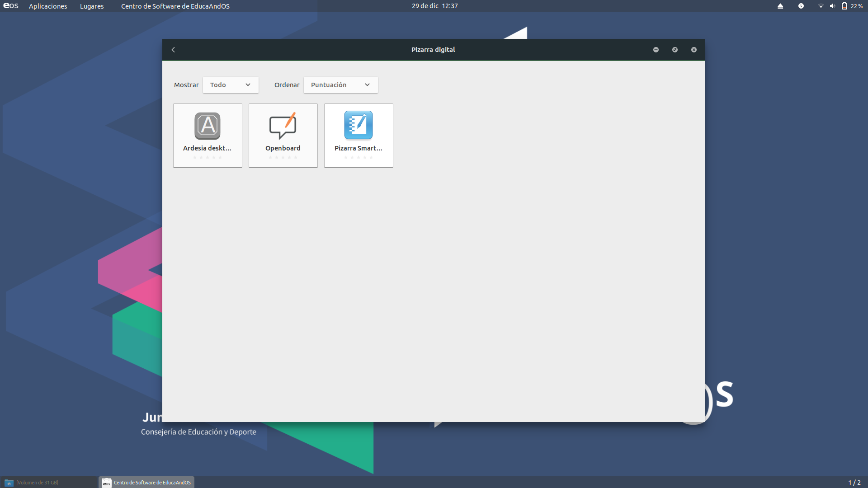Open the Wi-Fi network indicator
This screenshot has width=868, height=488.
click(821, 6)
